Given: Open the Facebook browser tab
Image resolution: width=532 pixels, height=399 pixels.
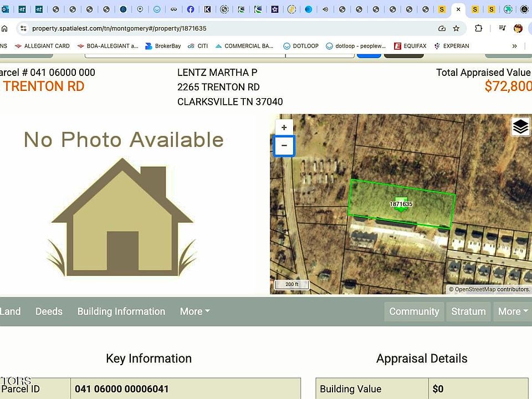Looking at the screenshot, I should point(190,9).
